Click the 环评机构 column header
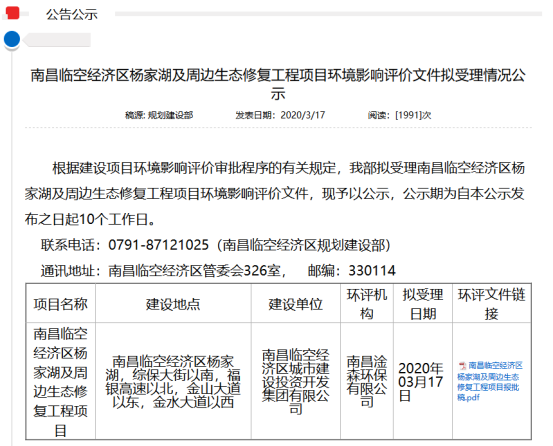Viewport: 553px width, 446px height. 367,304
